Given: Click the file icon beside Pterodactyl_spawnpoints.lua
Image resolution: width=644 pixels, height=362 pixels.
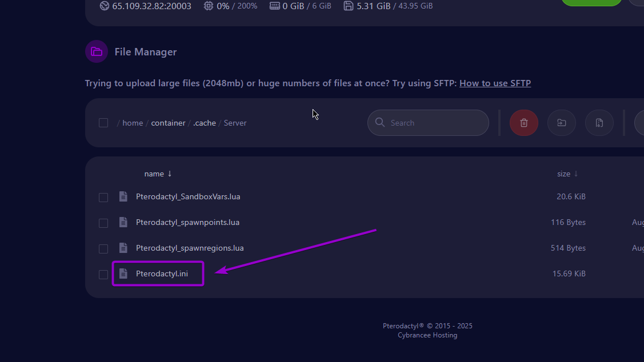Looking at the screenshot, I should pyautogui.click(x=123, y=223).
